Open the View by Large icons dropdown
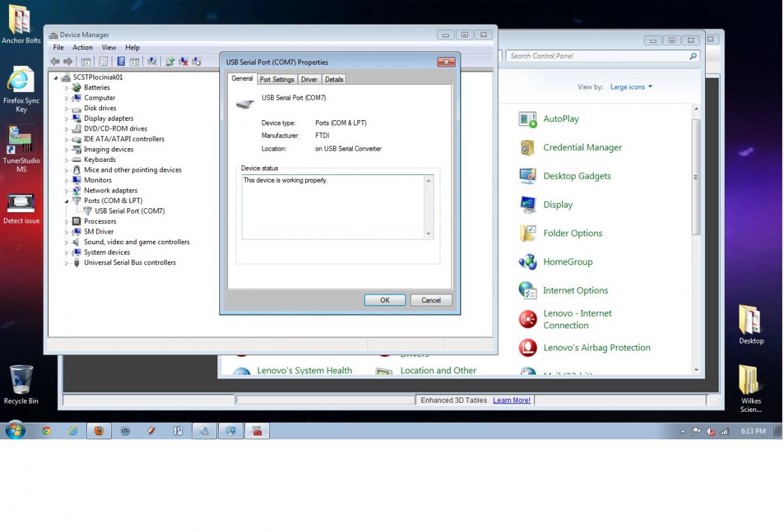Image resolution: width=784 pixels, height=532 pixels. pos(630,87)
